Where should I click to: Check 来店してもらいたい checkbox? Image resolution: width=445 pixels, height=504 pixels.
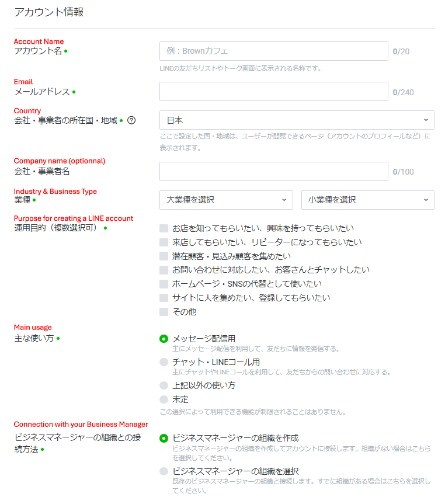coord(164,242)
